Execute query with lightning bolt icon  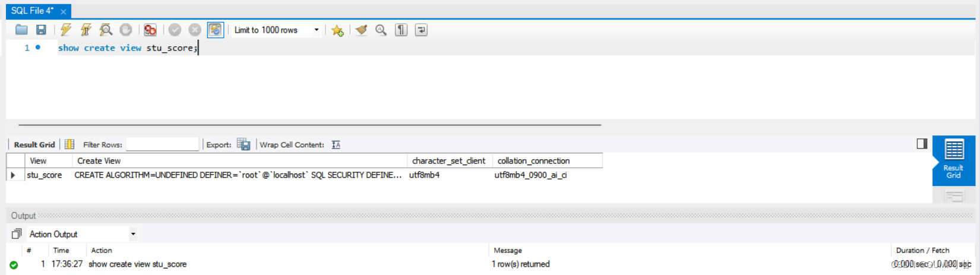point(66,30)
